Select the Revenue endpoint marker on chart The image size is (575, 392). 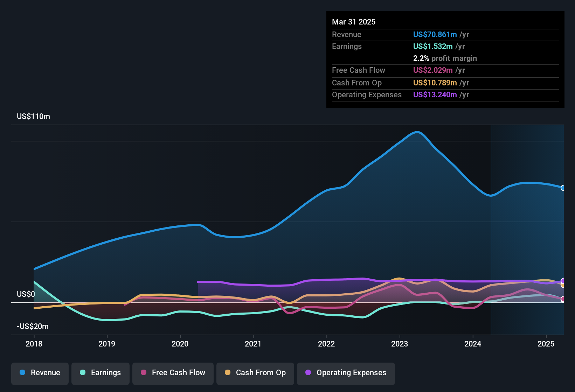563,188
